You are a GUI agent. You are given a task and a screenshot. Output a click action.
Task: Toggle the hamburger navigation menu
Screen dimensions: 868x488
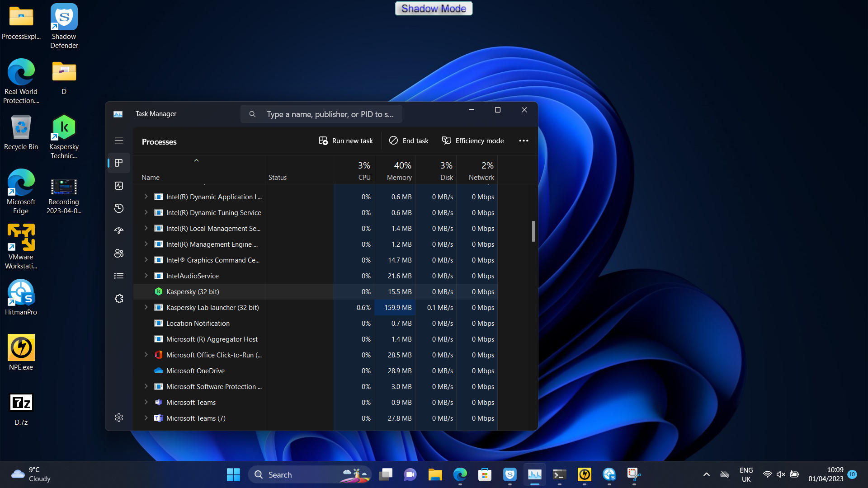pyautogui.click(x=119, y=141)
